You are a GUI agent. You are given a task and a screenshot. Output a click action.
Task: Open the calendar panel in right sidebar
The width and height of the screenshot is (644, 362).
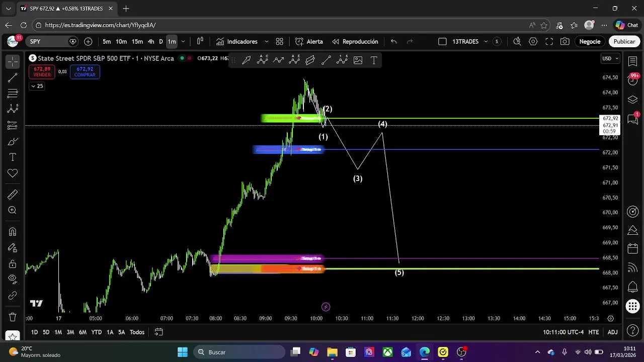633,249
